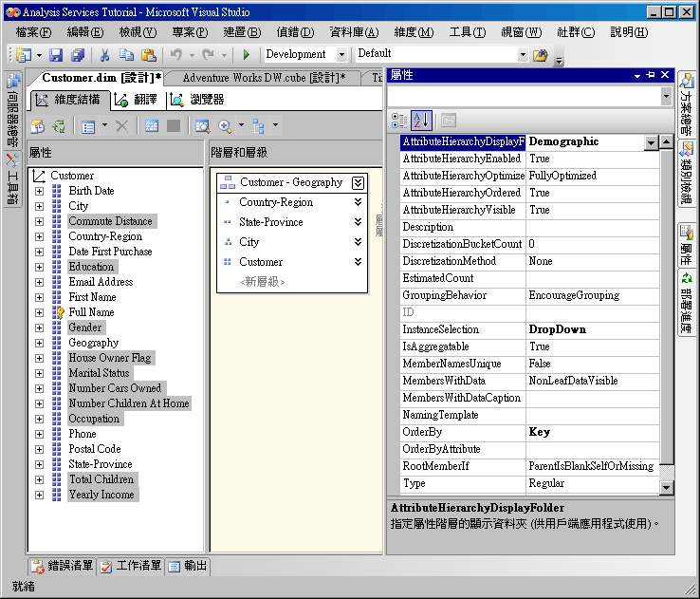Click the Delete X icon in the dimension toolbar
700x599 pixels.
click(x=121, y=126)
